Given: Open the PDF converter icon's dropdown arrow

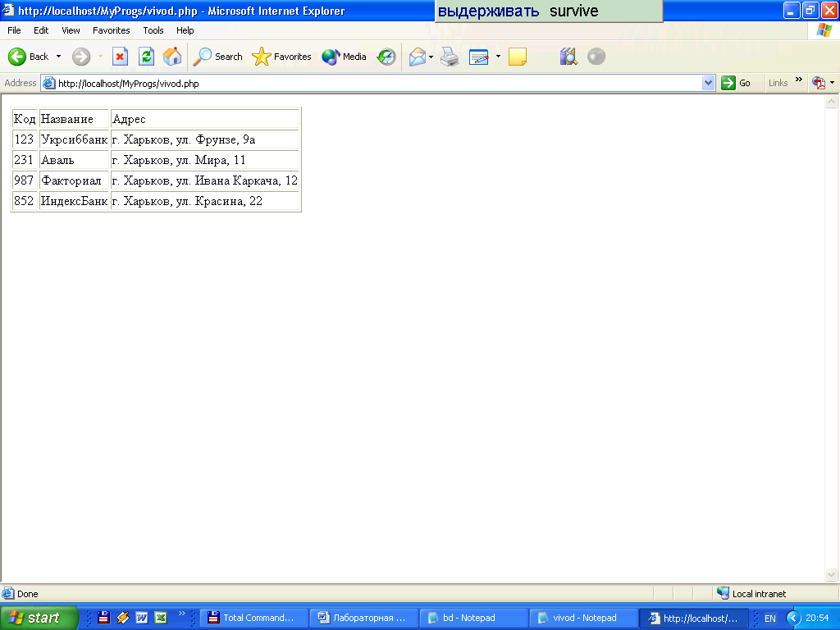Looking at the screenshot, I should 832,83.
